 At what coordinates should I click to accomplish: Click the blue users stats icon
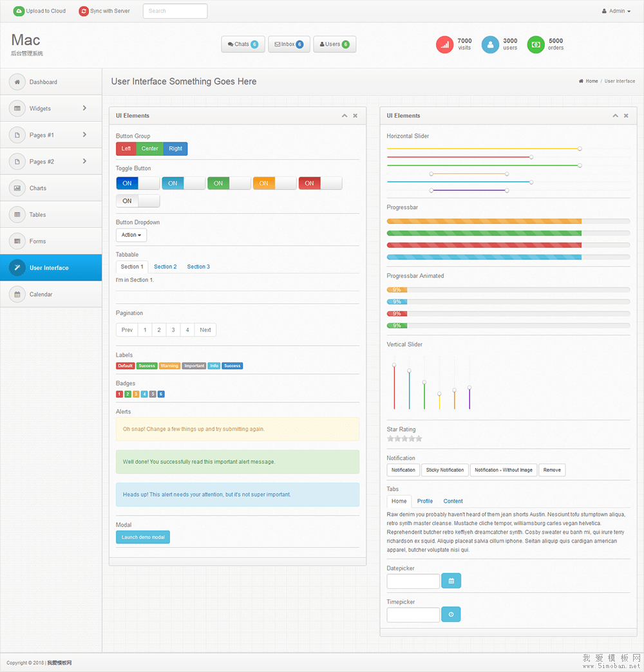click(x=490, y=44)
